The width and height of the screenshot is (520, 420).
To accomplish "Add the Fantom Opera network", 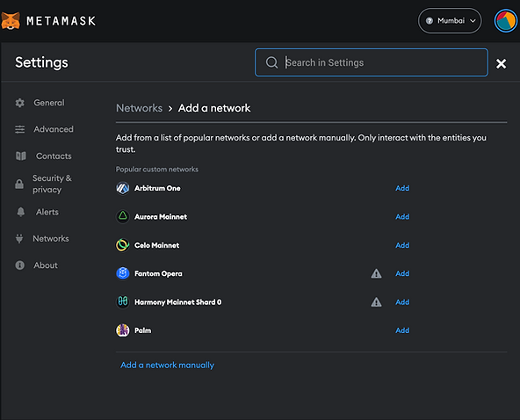I will 402,273.
